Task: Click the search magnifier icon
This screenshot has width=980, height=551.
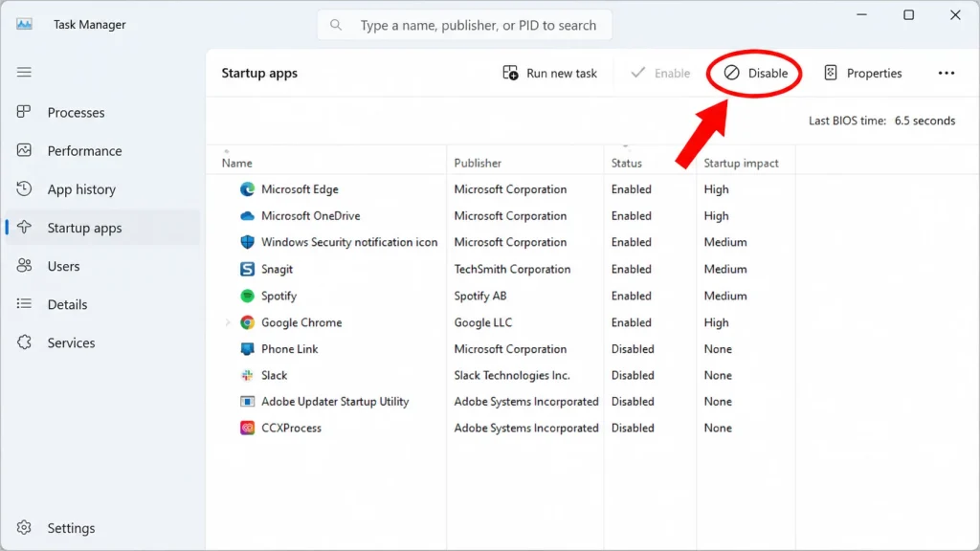Action: point(336,25)
